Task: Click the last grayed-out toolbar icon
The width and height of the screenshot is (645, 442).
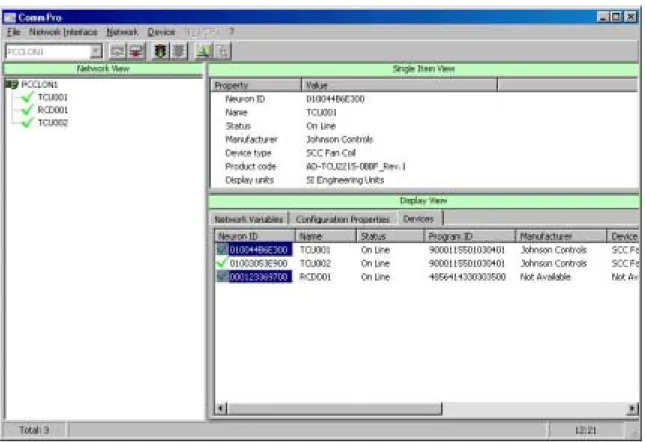Action: pyautogui.click(x=223, y=51)
